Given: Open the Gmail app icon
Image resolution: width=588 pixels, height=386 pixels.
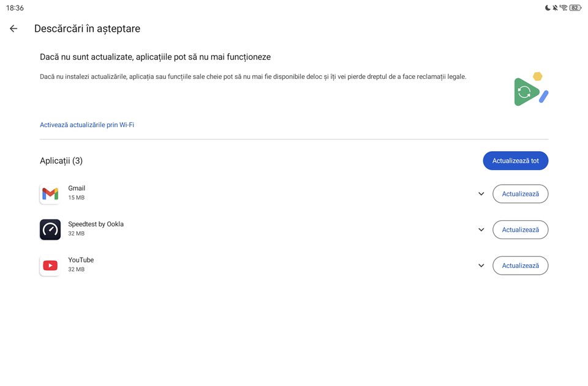Looking at the screenshot, I should [x=50, y=194].
